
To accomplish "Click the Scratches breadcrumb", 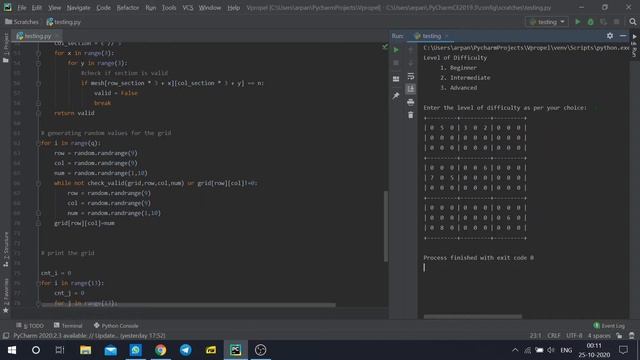I will [x=22, y=22].
